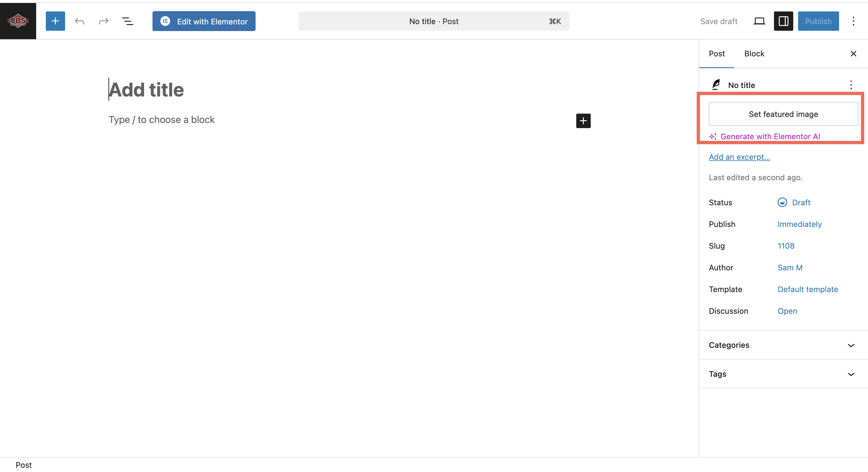Change the author Sam M

pos(790,268)
